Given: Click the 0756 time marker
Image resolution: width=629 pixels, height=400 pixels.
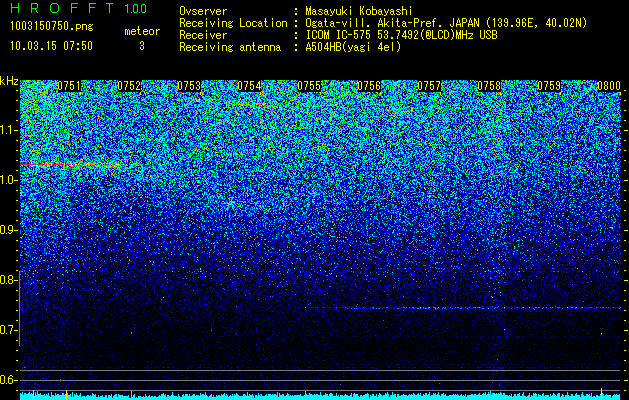Looking at the screenshot, I should click(369, 86).
